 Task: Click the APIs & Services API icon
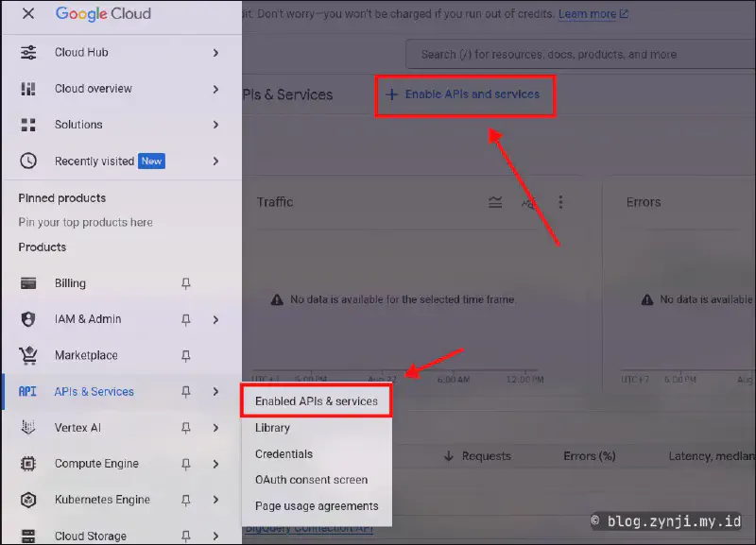[26, 391]
